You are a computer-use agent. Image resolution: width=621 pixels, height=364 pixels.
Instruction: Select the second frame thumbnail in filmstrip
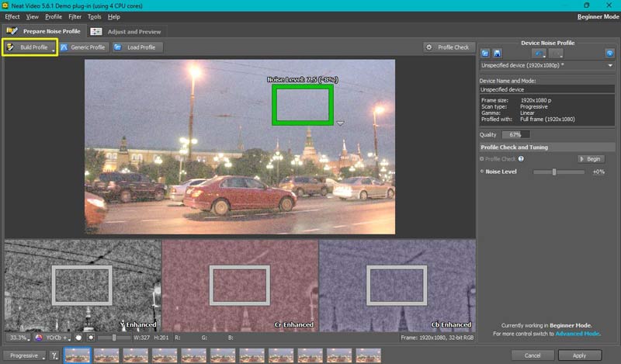point(108,355)
